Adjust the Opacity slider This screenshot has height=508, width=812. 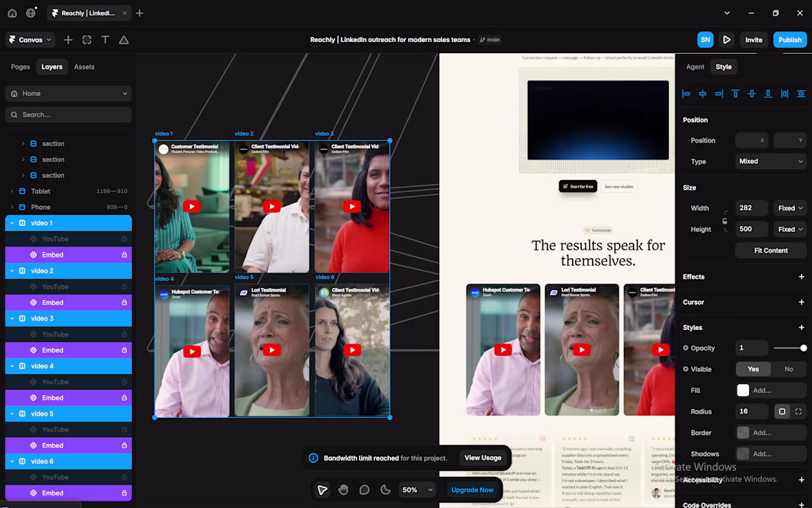[x=790, y=348]
